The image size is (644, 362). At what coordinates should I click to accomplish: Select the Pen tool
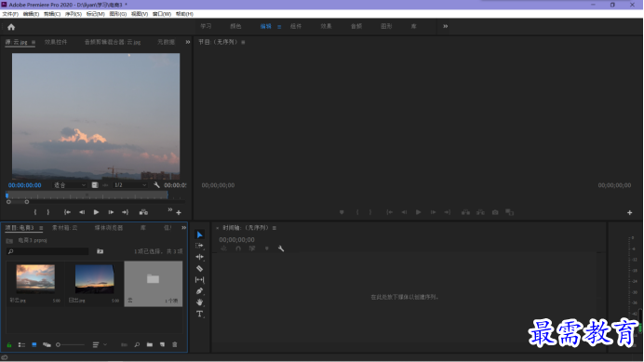coord(199,291)
